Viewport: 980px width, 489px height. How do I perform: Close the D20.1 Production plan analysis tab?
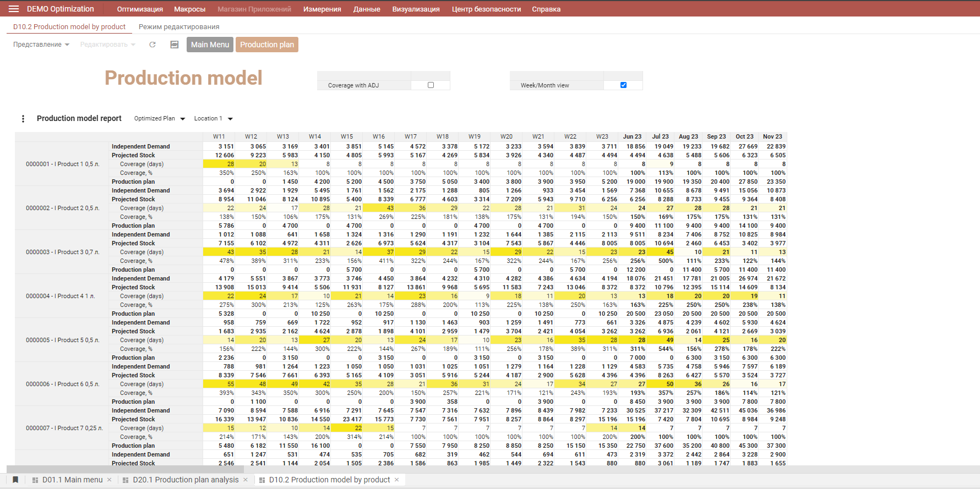click(x=246, y=480)
